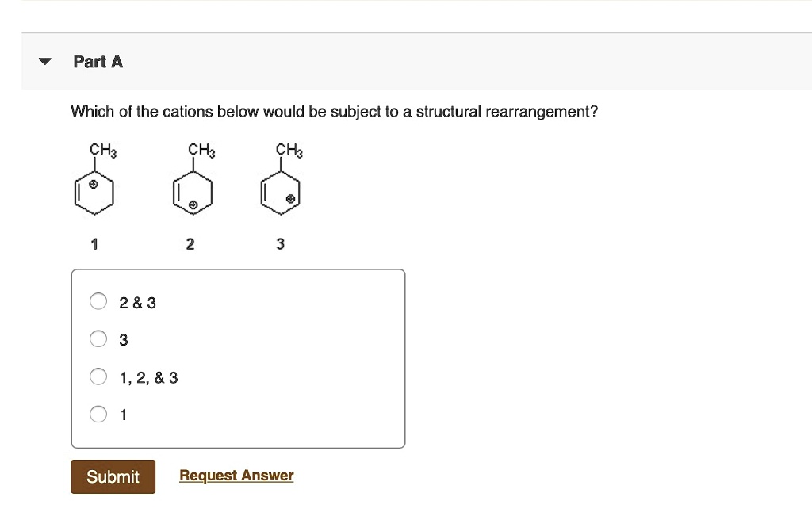
Task: Pick the "1, 2, & 3" option
Action: coord(98,376)
